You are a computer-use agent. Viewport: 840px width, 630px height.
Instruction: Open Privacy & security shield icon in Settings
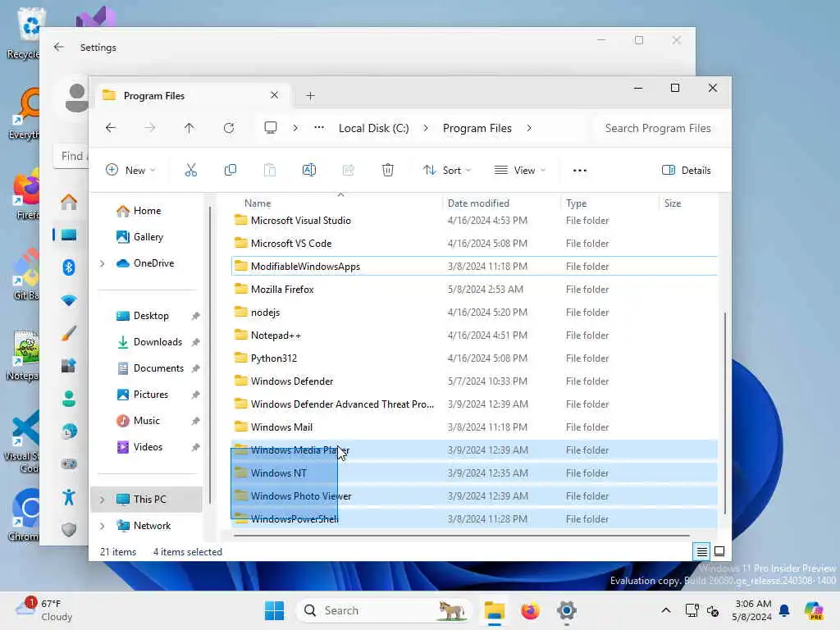[69, 530]
